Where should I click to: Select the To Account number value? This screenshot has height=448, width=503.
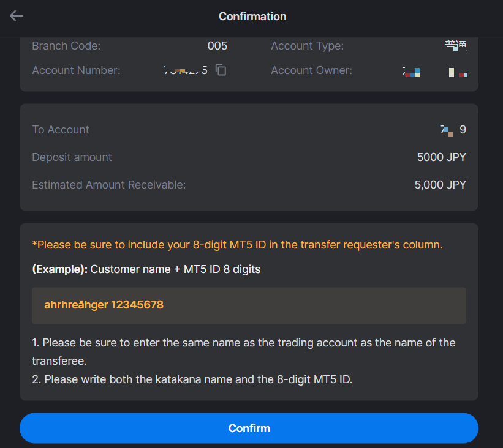(x=453, y=130)
